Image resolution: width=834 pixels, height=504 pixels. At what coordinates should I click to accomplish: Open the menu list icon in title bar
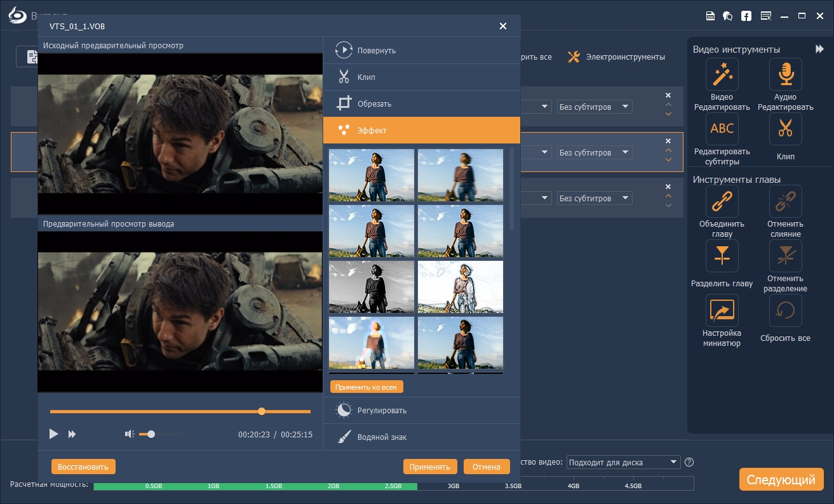click(766, 16)
